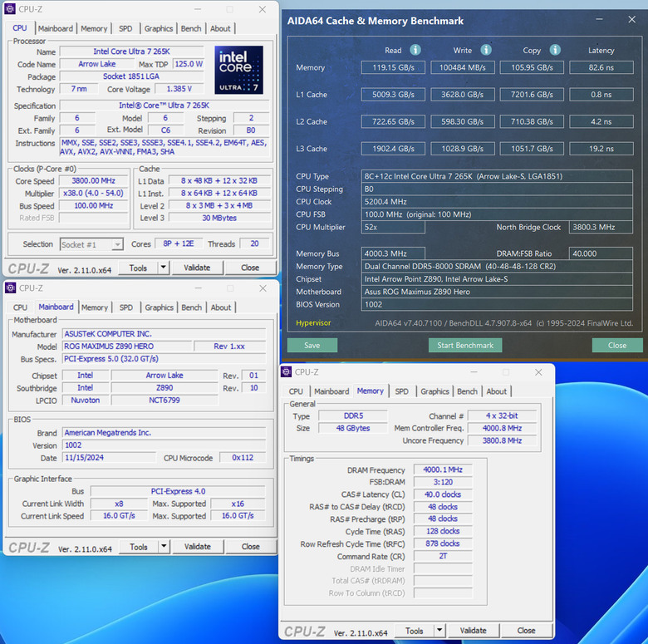Screen dimensions: 648x644
Task: Click the CPU Microcode value 0x112
Action: pyautogui.click(x=243, y=458)
